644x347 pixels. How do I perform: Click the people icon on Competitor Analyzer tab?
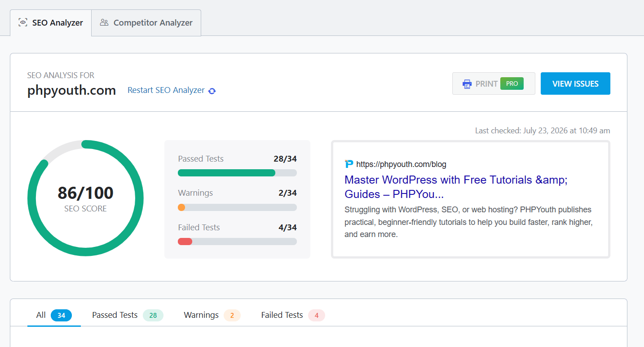(x=104, y=22)
